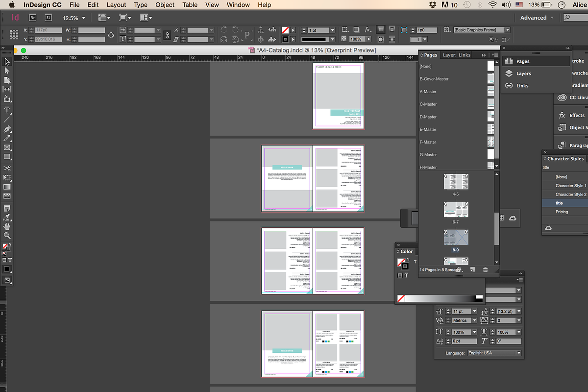Open the Advanced workspace switcher

click(x=537, y=18)
